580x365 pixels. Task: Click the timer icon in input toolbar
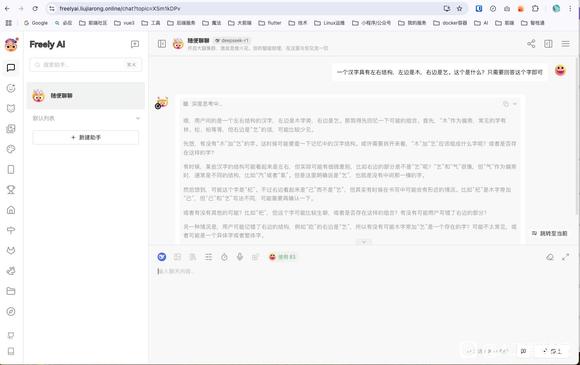coord(224,257)
